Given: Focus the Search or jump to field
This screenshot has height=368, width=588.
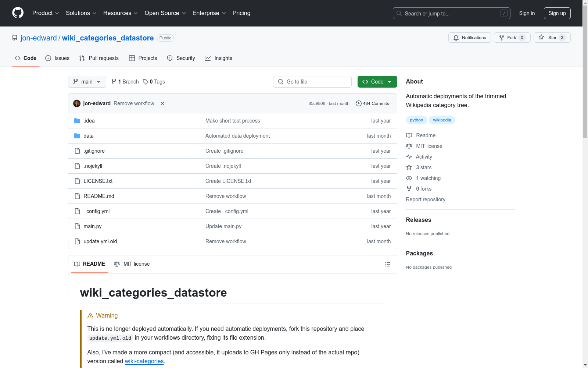Looking at the screenshot, I should (452, 13).
